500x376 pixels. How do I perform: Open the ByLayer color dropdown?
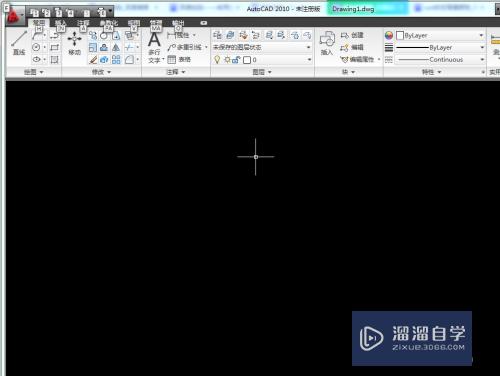point(481,35)
